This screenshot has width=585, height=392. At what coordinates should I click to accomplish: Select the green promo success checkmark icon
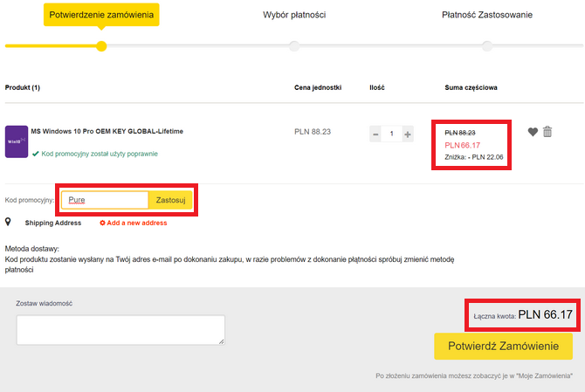pyautogui.click(x=36, y=154)
